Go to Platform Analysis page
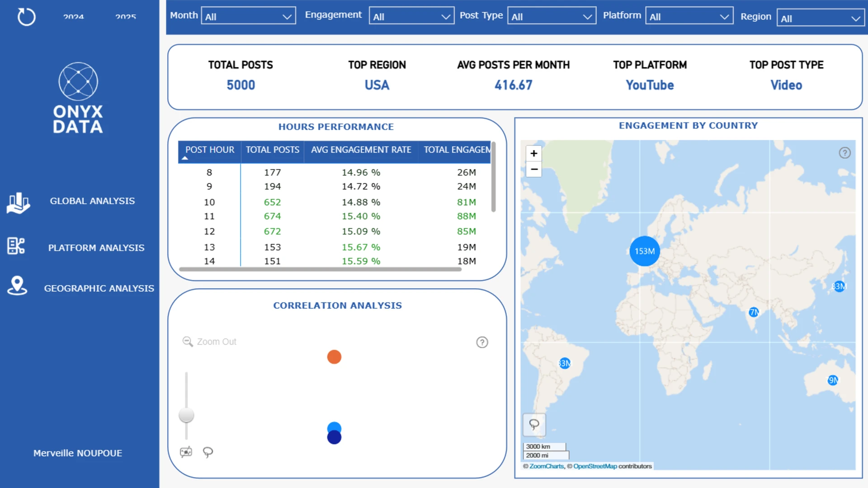Screen dimensions: 868x488 coord(96,248)
